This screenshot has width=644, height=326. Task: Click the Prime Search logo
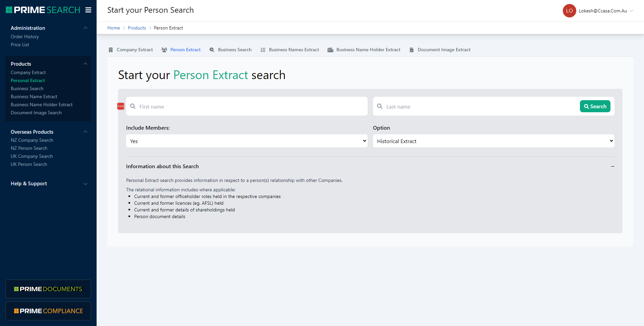[43, 10]
